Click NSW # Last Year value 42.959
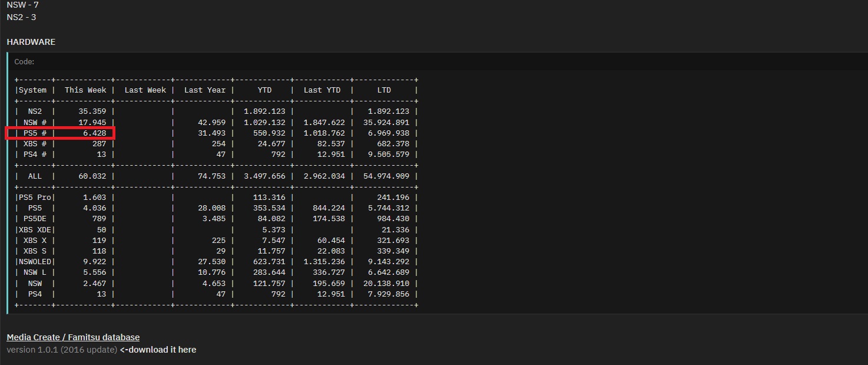Image resolution: width=868 pixels, height=365 pixels. click(211, 122)
